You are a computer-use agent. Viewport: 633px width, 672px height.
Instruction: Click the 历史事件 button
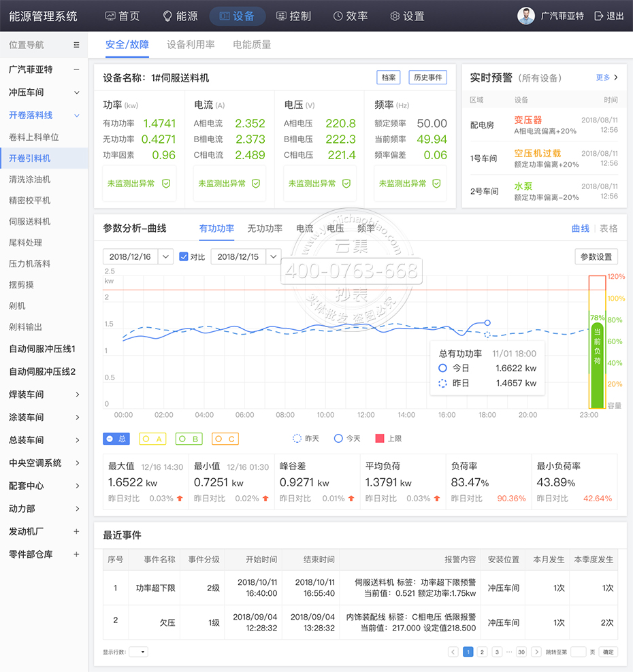point(428,78)
